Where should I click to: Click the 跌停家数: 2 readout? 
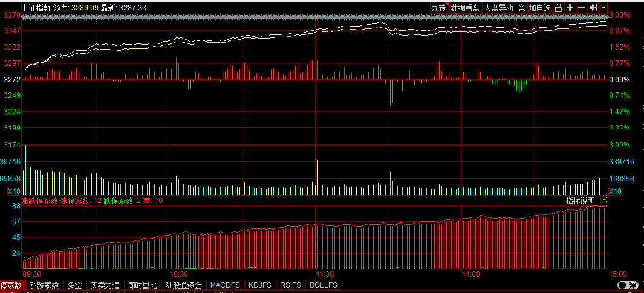(122, 200)
